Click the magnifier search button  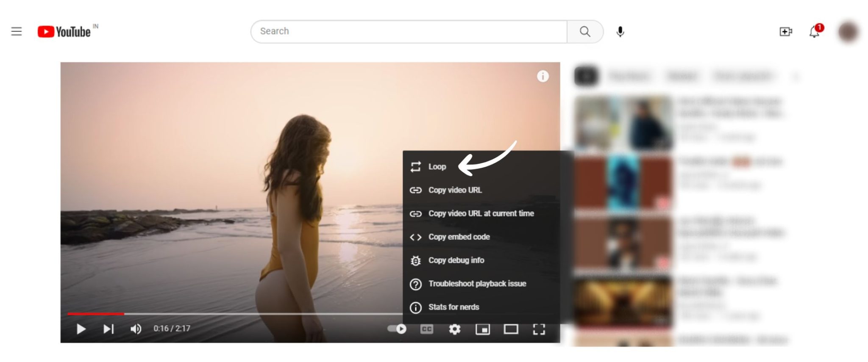pos(585,31)
